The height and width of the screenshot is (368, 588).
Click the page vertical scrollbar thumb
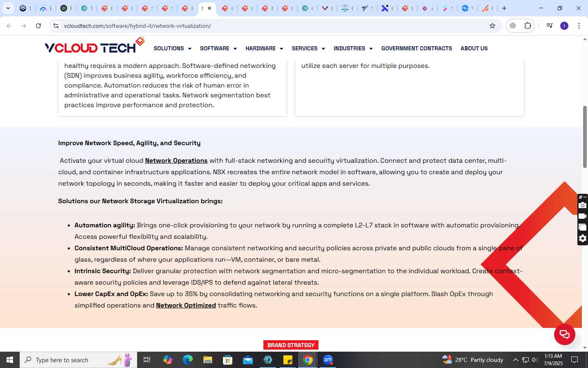585,137
